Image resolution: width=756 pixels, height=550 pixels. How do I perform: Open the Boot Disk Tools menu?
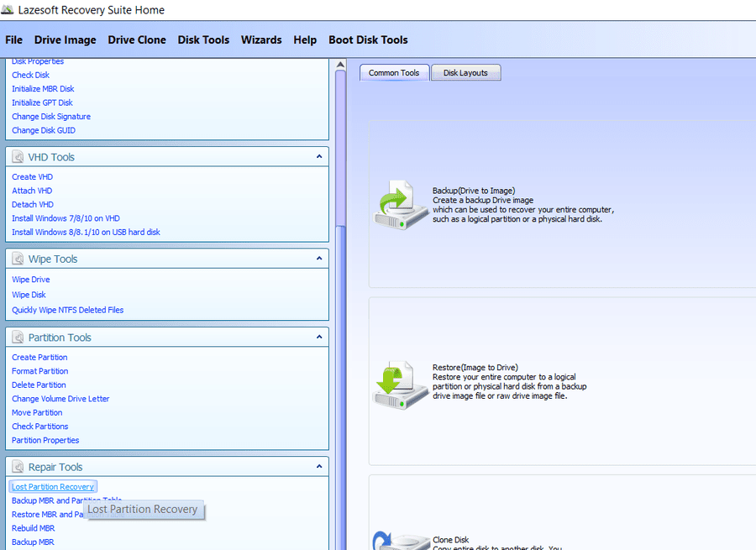[x=369, y=40]
